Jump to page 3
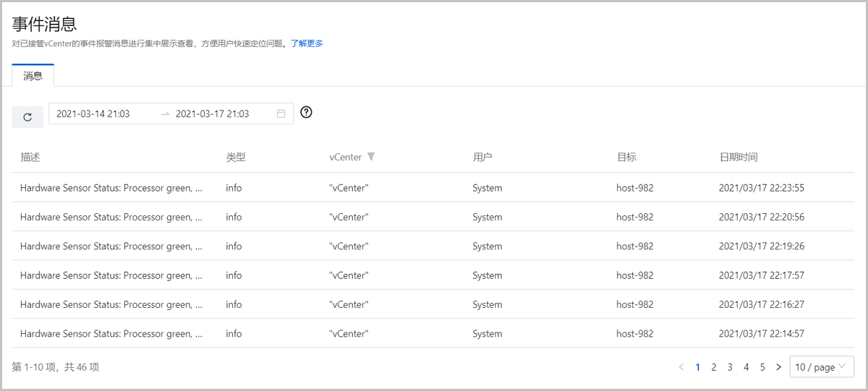This screenshot has width=868, height=391. point(730,367)
